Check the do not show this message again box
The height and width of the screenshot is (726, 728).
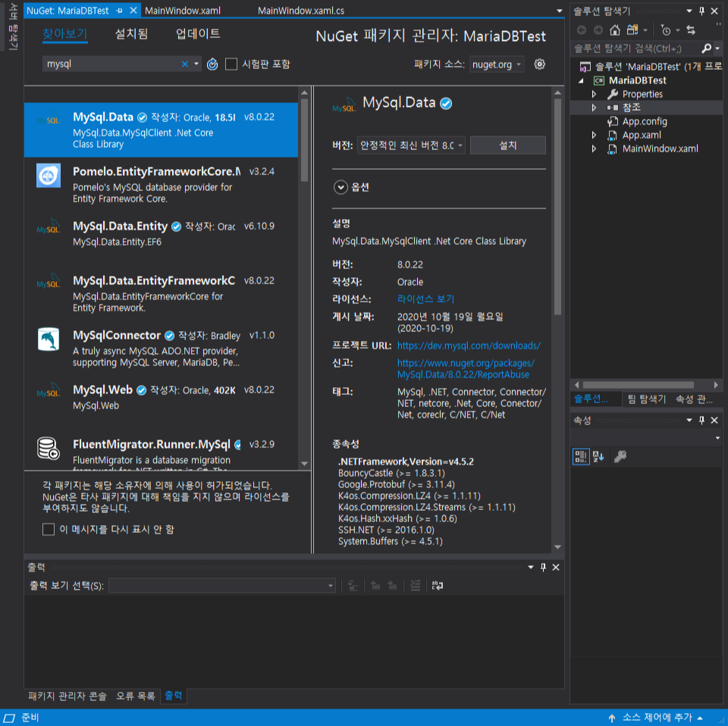tap(49, 529)
